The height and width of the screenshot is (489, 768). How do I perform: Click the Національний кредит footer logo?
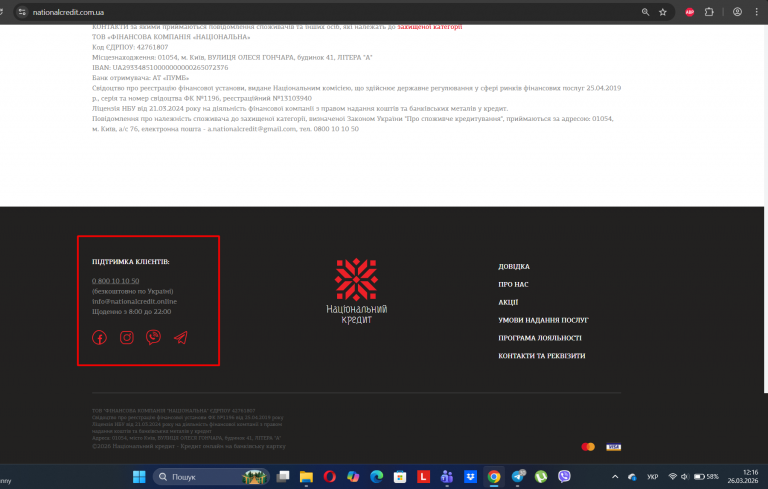(357, 291)
